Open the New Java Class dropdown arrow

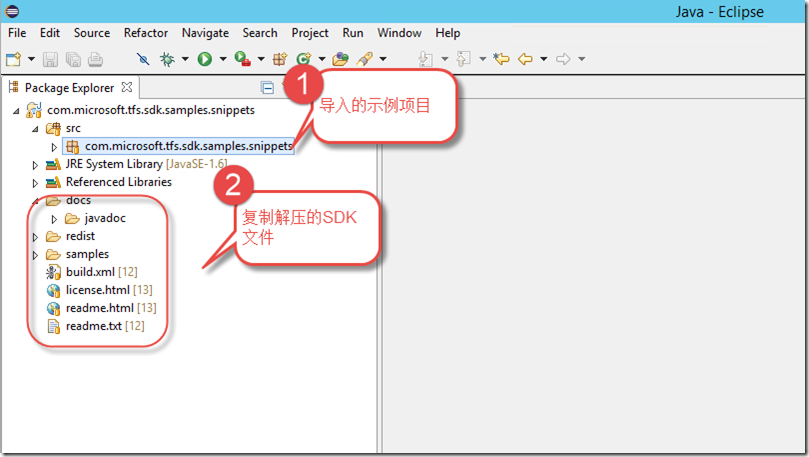pos(321,59)
